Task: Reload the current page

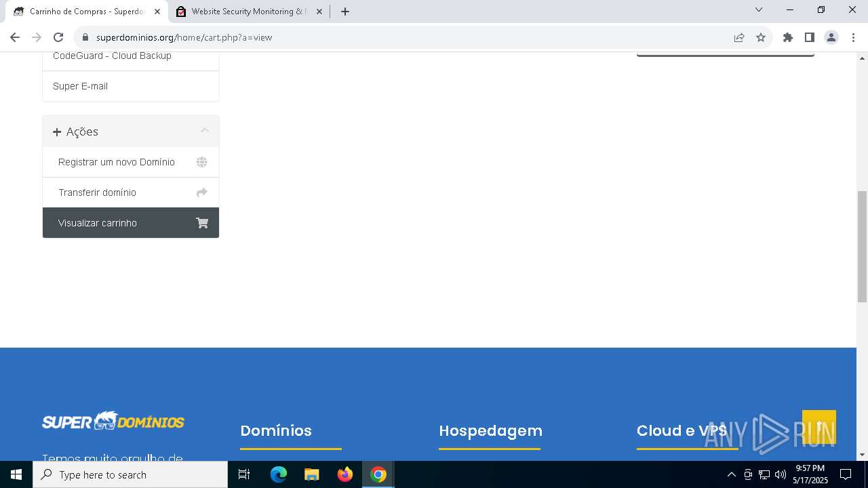Action: click(x=58, y=37)
